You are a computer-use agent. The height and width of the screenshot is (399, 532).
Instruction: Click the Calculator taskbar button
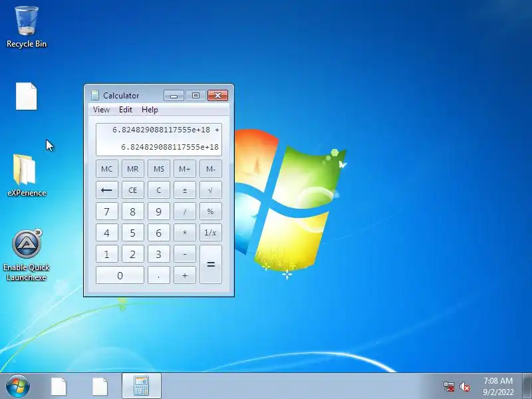click(x=142, y=386)
